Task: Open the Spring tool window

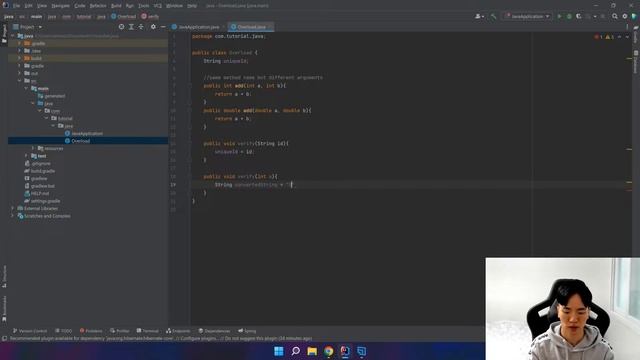Action: pyautogui.click(x=247, y=331)
